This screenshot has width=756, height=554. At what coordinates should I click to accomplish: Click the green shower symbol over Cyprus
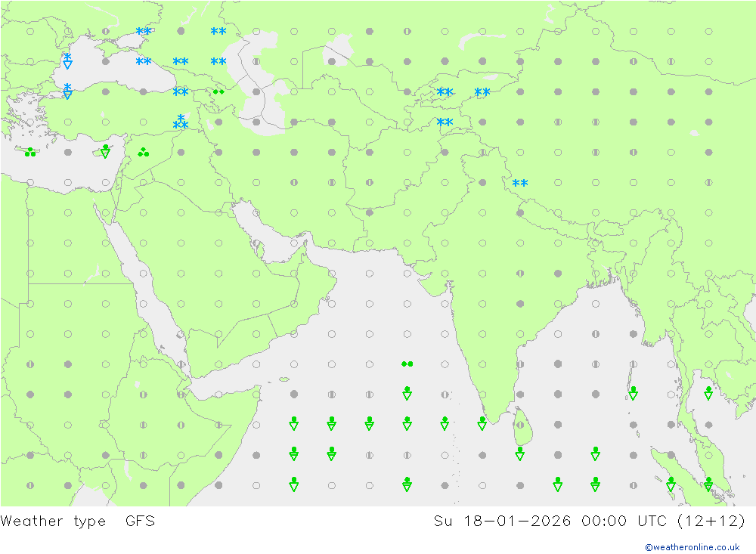(x=105, y=151)
